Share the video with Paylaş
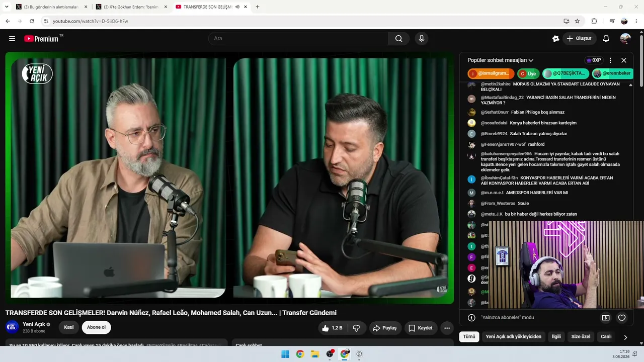Screen dimensions: 644x362 tap(385, 328)
